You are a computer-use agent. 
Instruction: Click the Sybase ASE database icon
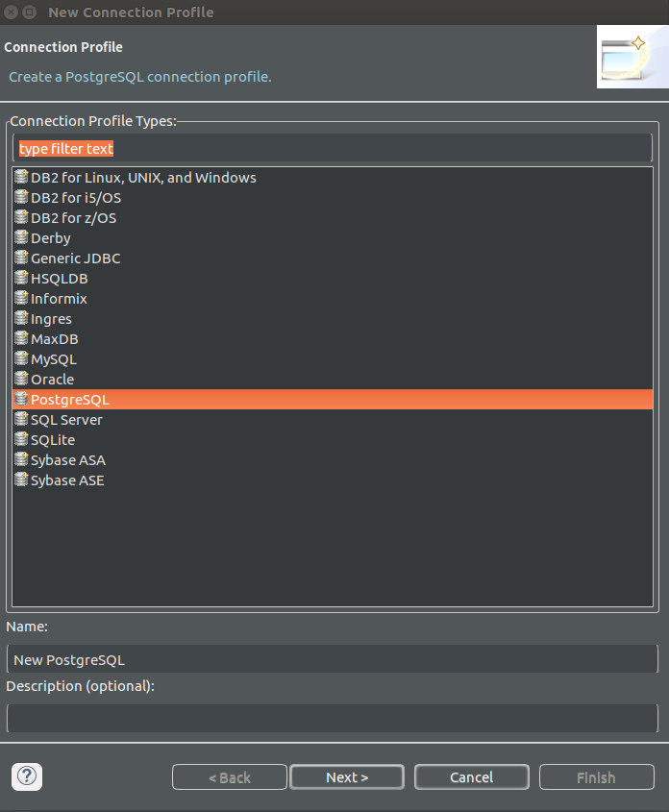21,480
